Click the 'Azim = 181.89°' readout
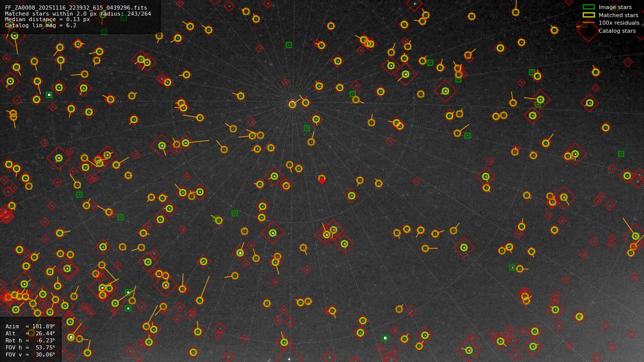644x362 pixels. [x=30, y=326]
